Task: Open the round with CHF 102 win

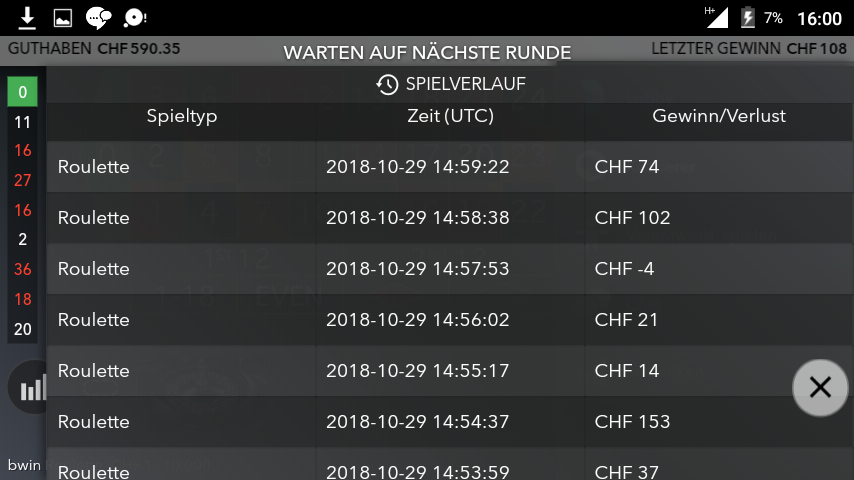Action: point(450,217)
